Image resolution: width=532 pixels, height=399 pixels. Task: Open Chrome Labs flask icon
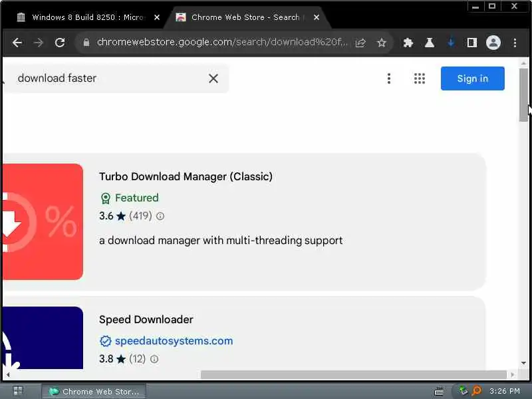[x=430, y=43]
